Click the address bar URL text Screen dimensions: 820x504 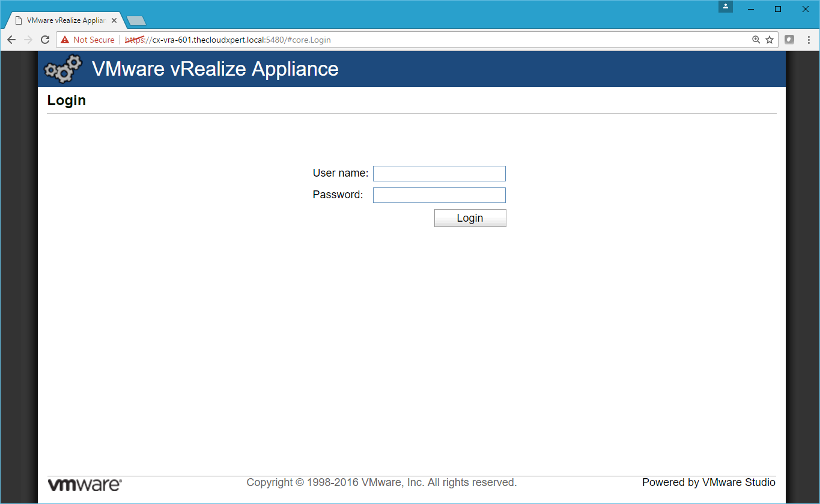click(x=240, y=40)
